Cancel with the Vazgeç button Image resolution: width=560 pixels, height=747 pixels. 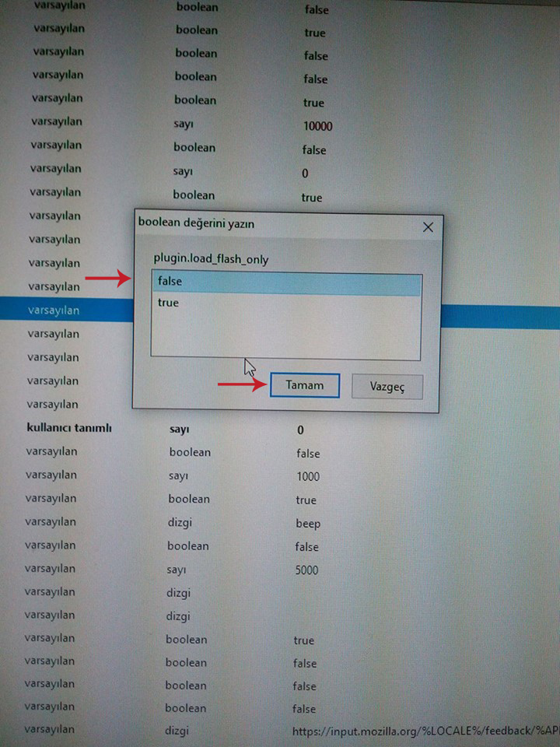tap(387, 387)
